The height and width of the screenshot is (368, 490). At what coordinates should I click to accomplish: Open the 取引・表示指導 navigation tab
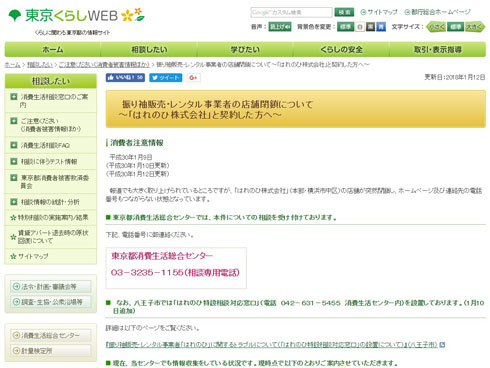point(437,49)
